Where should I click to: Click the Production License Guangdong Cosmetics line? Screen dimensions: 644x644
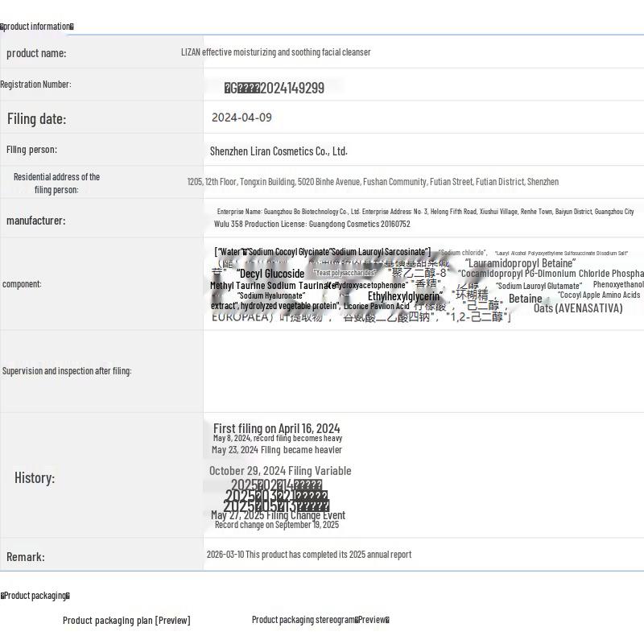tap(312, 225)
